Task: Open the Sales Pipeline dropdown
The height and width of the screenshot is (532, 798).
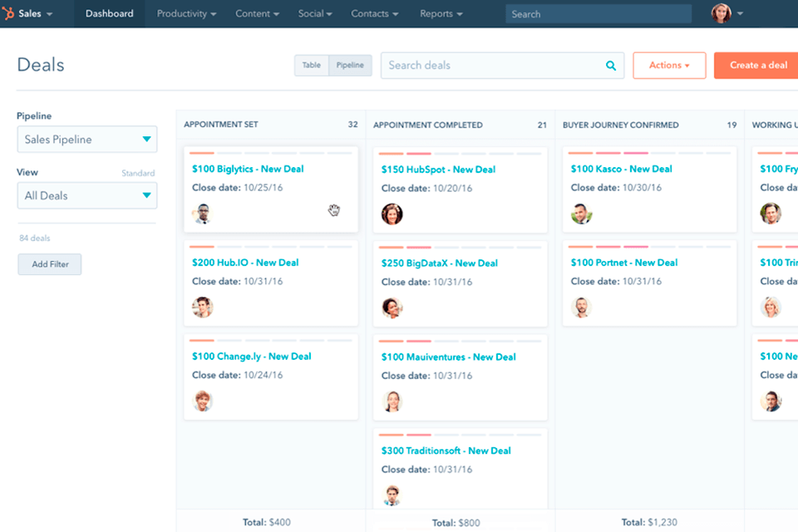Action: point(87,140)
